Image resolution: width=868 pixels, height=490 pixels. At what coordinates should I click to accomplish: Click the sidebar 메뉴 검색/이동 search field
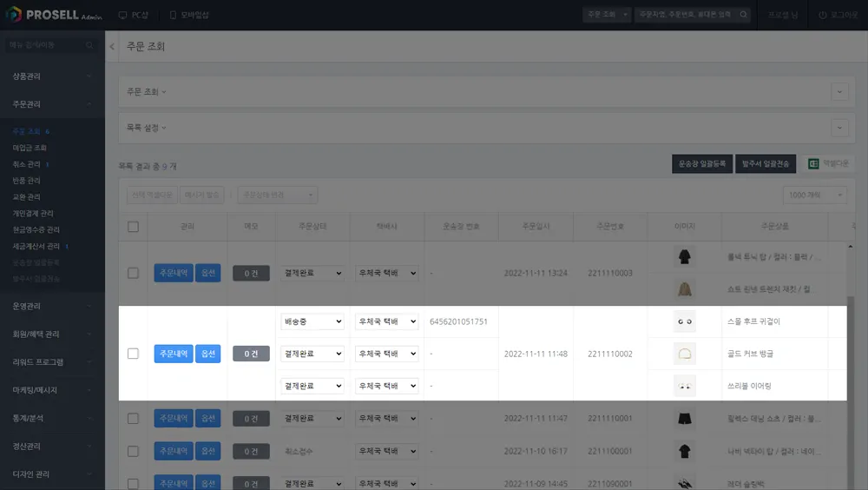tap(51, 45)
